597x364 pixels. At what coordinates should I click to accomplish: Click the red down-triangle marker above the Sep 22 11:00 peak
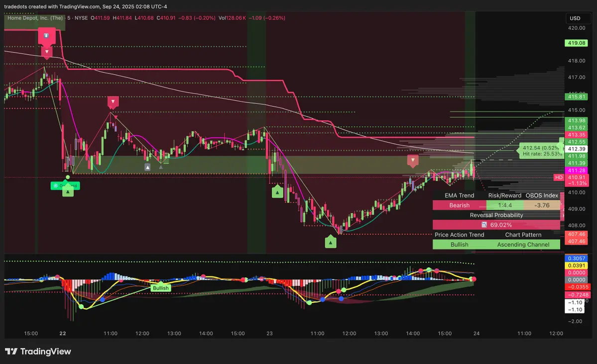pos(113,102)
